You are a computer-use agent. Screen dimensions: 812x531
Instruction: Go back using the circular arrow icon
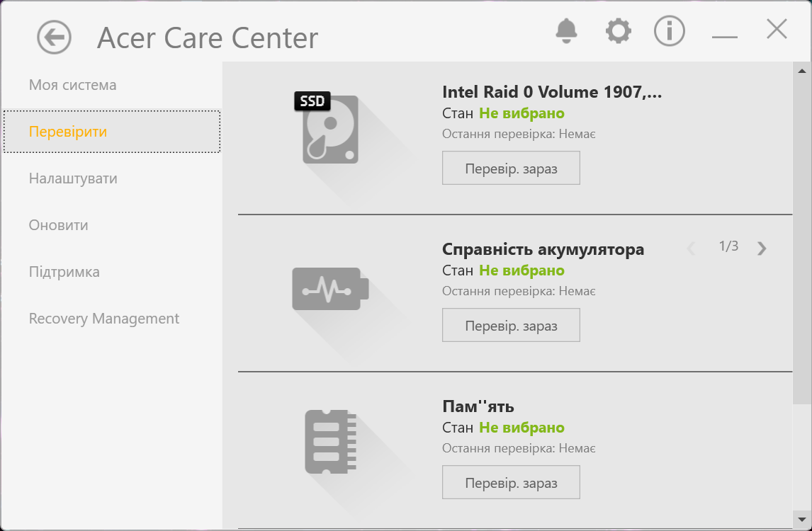pos(55,38)
